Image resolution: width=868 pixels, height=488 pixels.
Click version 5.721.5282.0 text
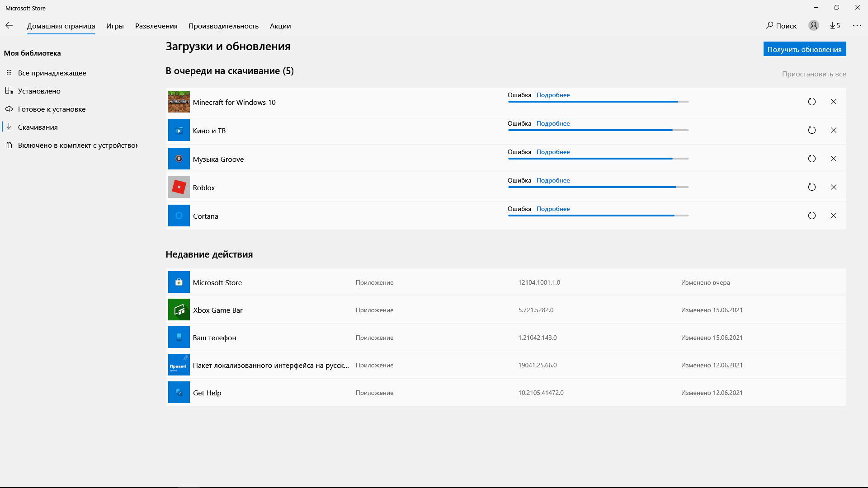(536, 310)
